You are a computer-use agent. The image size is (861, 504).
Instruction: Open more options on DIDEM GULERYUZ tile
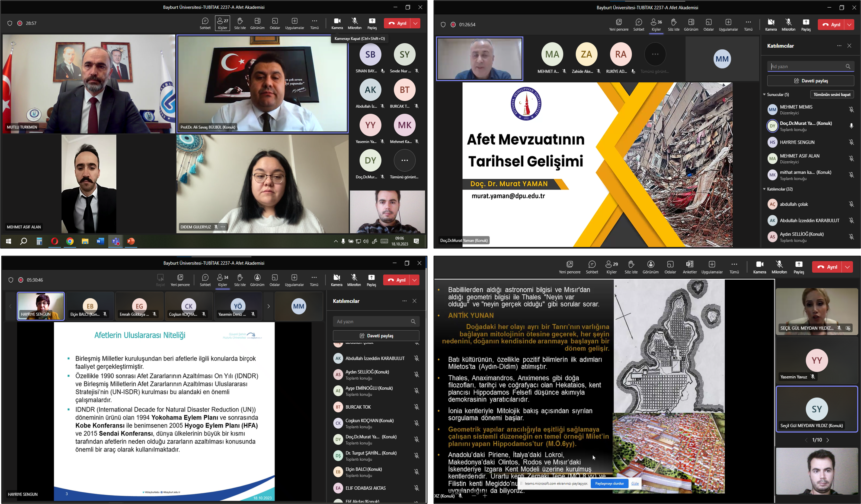point(223,227)
